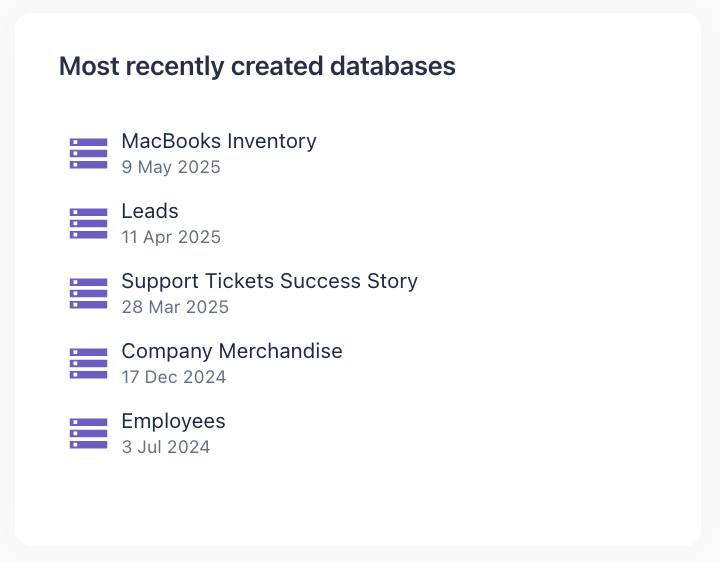Click the 28 Mar 2025 creation date
The image size is (720, 562).
tap(175, 308)
